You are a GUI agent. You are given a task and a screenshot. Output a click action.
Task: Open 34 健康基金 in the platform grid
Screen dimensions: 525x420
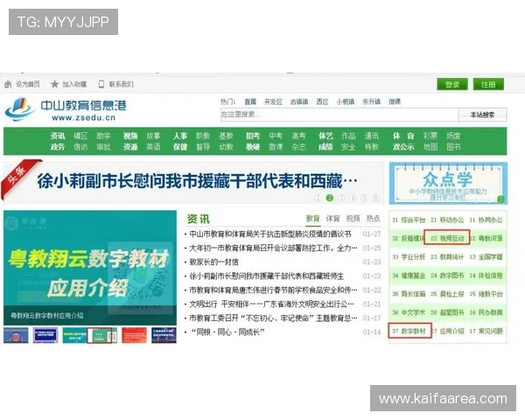409,276
